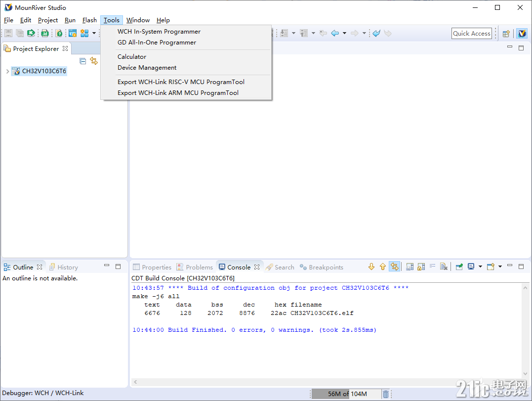Click the gray curved redo arrow icon
Viewport: 532px width, 401px height.
(388, 33)
